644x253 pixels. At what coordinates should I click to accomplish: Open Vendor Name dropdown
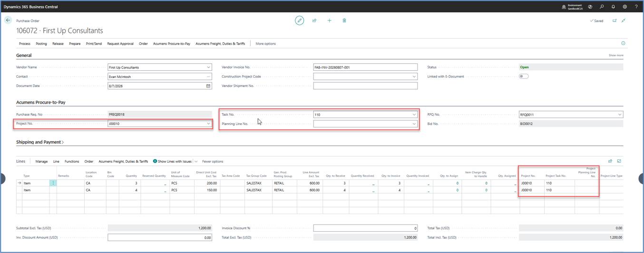point(208,67)
